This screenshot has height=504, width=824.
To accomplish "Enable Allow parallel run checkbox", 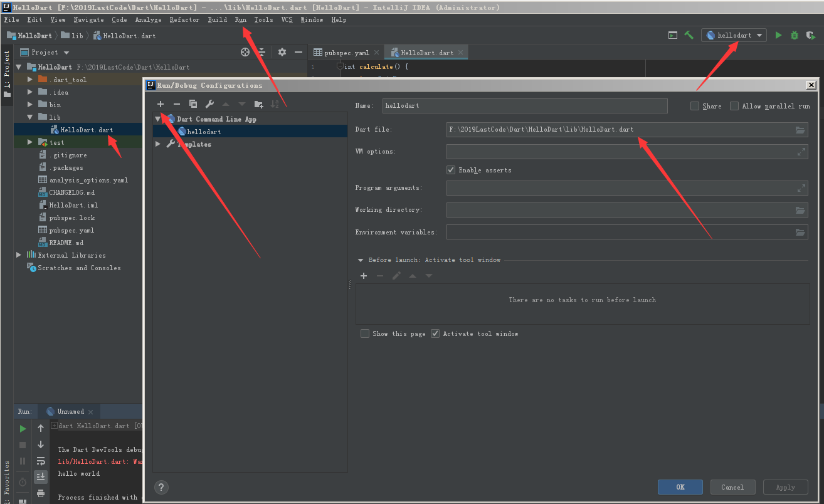I will coord(734,106).
